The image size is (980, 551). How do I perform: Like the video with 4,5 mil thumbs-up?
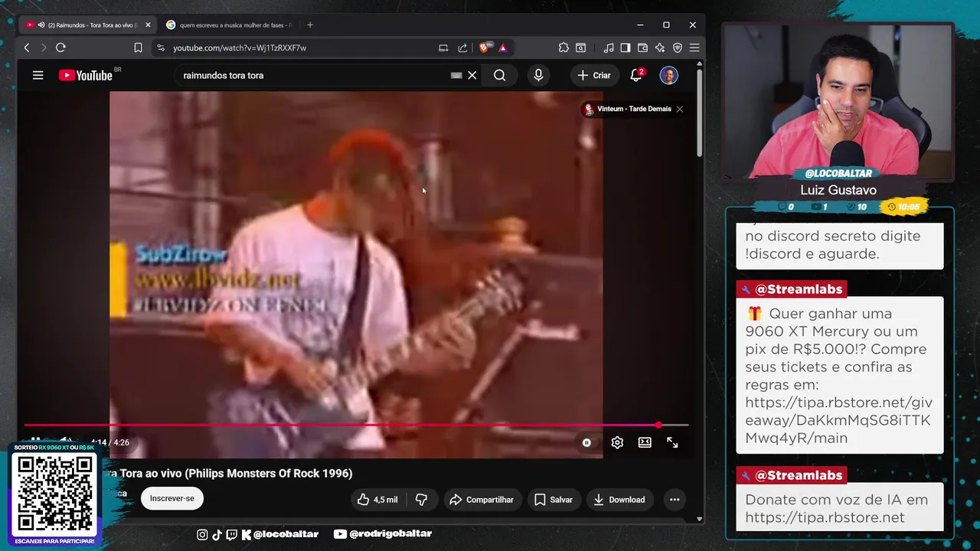[377, 500]
